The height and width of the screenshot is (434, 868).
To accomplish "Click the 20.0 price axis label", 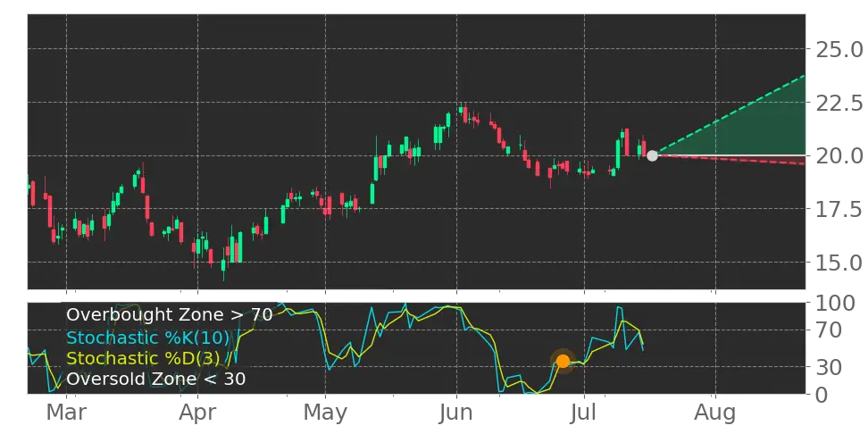I will pyautogui.click(x=839, y=156).
